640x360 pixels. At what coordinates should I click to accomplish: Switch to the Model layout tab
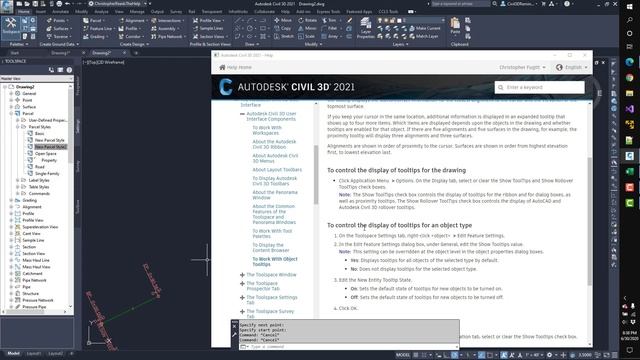coord(13,353)
